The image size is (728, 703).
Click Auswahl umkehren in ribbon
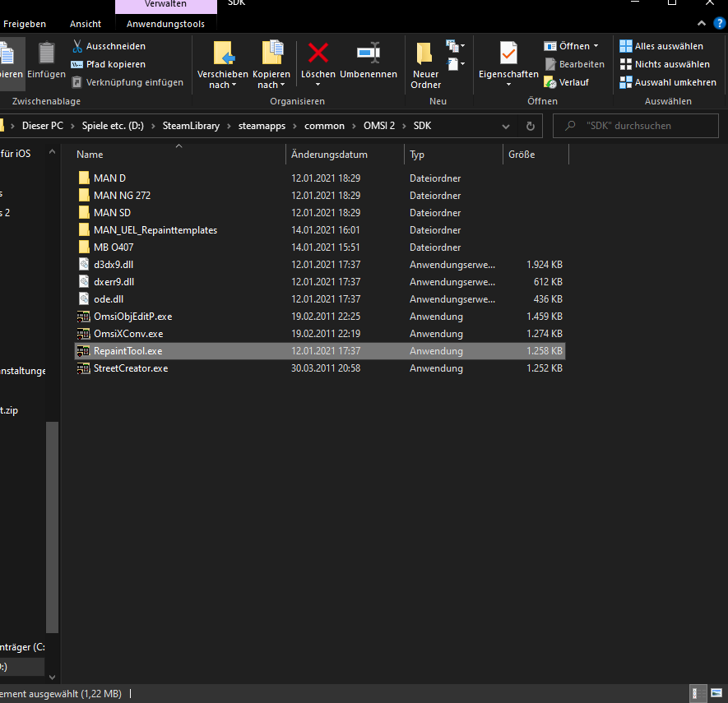pyautogui.click(x=667, y=82)
